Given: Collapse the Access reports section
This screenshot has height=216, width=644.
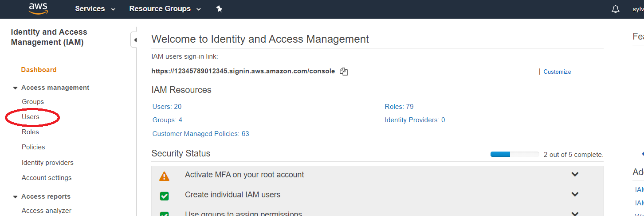Looking at the screenshot, I should 16,197.
